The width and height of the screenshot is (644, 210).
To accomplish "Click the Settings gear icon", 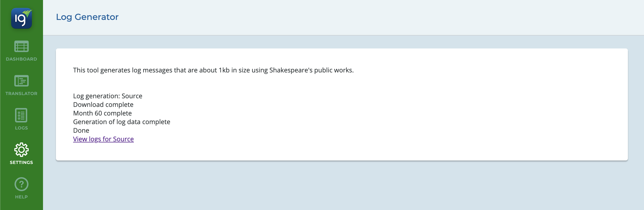I will (22, 150).
